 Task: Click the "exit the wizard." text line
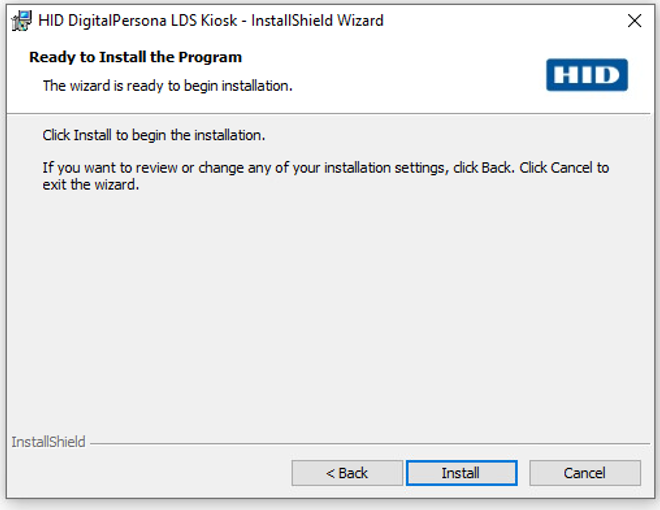(x=90, y=185)
